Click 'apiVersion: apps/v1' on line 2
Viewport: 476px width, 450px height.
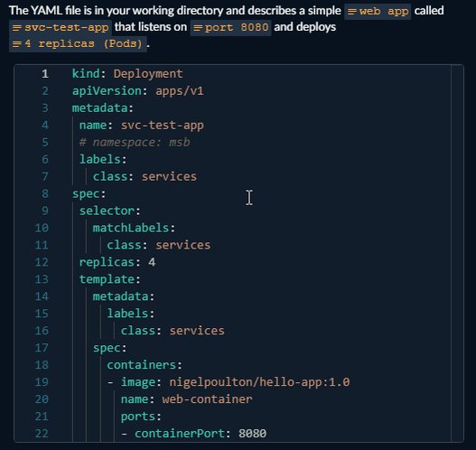[x=138, y=90]
